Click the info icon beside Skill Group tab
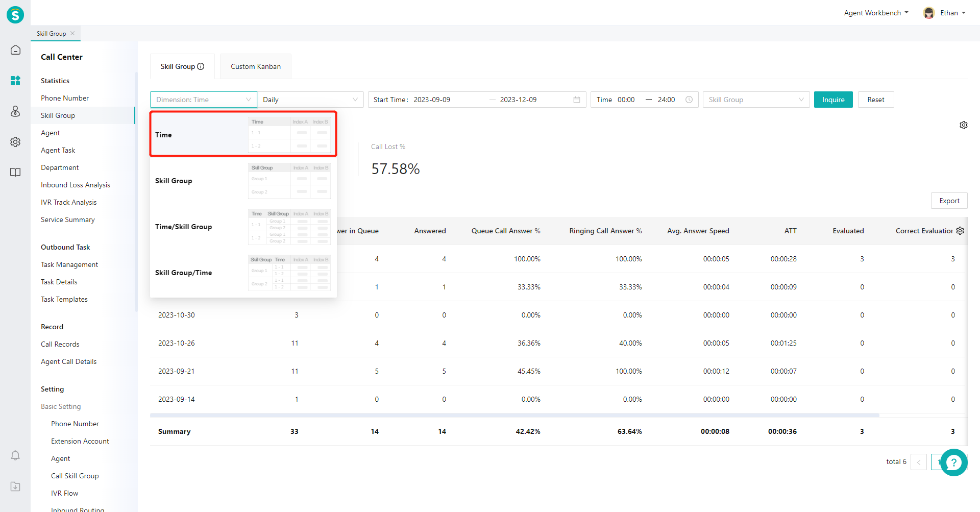 201,66
